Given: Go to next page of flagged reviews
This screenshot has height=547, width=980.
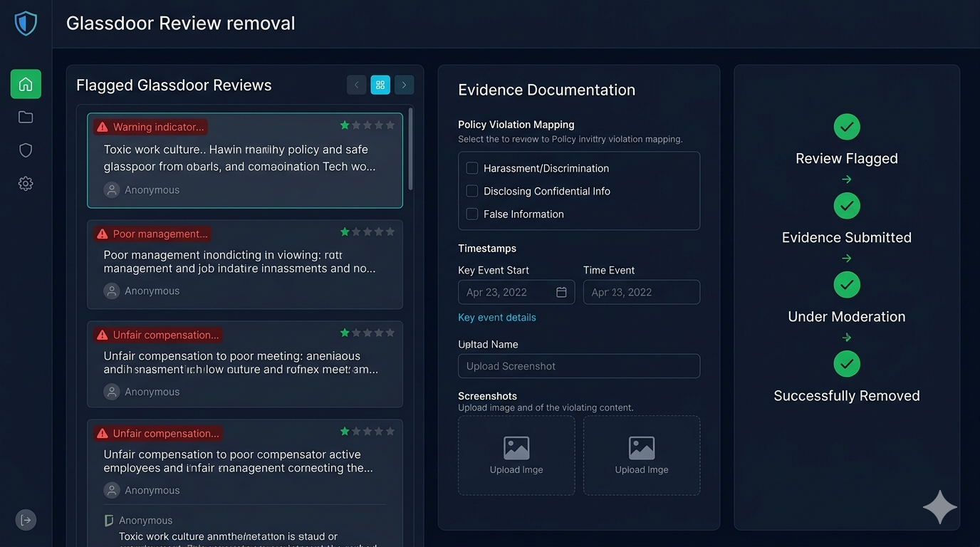Looking at the screenshot, I should click(x=404, y=85).
